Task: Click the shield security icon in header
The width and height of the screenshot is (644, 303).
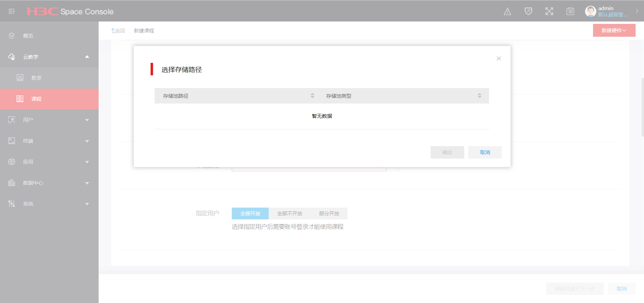Action: (x=528, y=11)
